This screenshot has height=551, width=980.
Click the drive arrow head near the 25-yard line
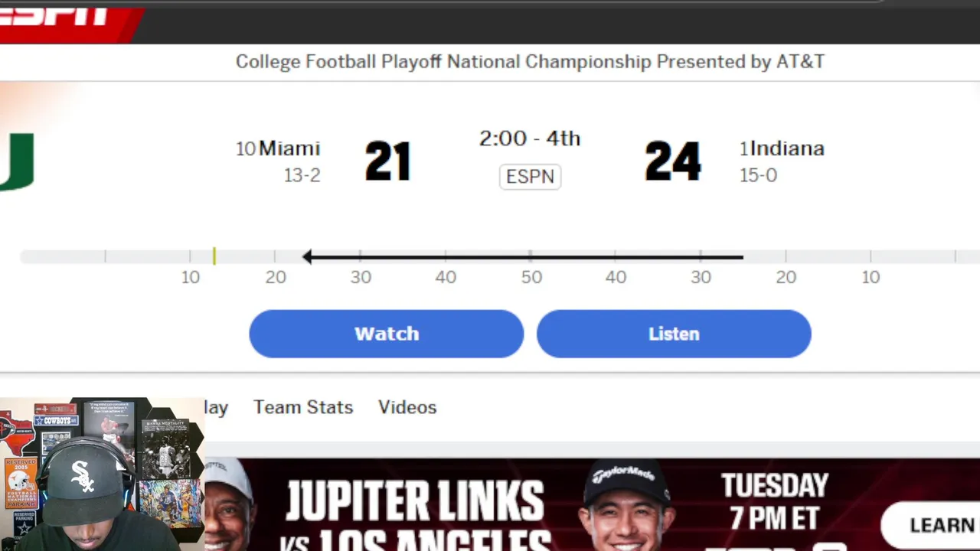pos(307,257)
